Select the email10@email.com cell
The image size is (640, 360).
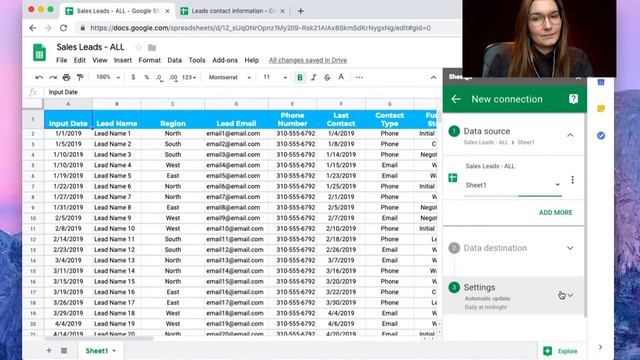coord(236,229)
